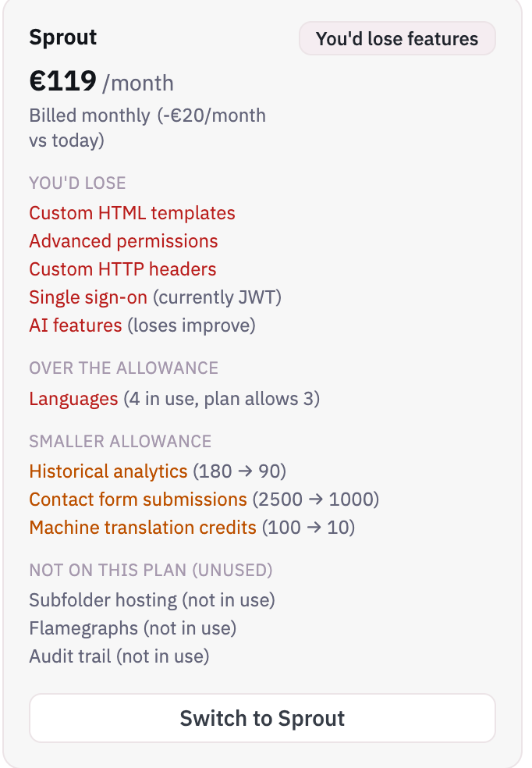532x768 pixels.
Task: Click the Languages over-allowance item
Action: pos(174,399)
